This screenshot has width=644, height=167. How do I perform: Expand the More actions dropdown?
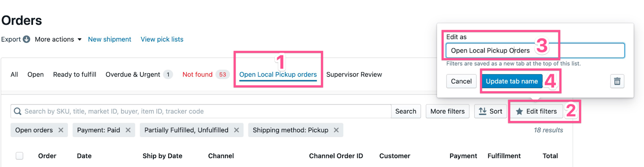click(x=58, y=39)
